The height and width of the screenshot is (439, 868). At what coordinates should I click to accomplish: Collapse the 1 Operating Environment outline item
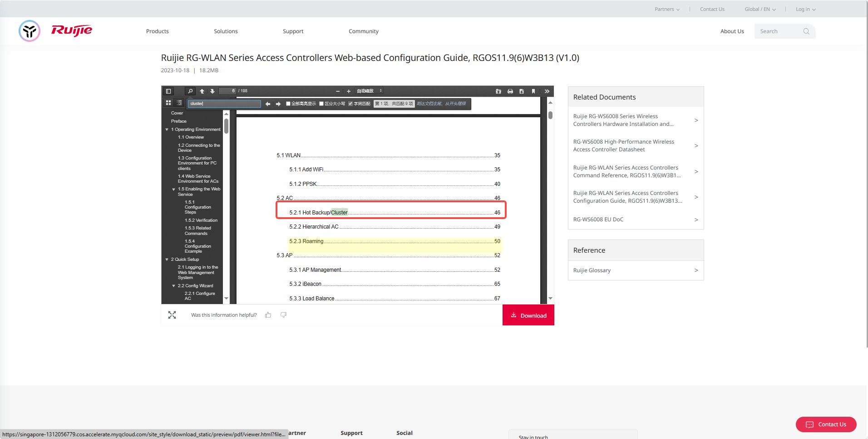click(x=167, y=130)
